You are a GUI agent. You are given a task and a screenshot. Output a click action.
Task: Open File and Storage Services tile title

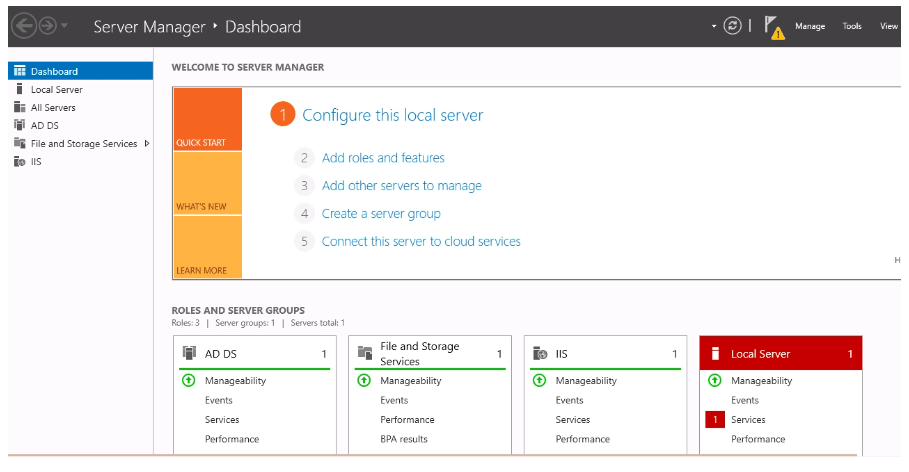[420, 354]
